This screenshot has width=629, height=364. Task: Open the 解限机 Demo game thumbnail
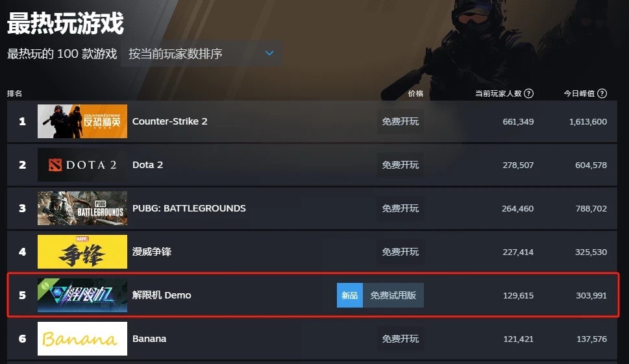82,295
